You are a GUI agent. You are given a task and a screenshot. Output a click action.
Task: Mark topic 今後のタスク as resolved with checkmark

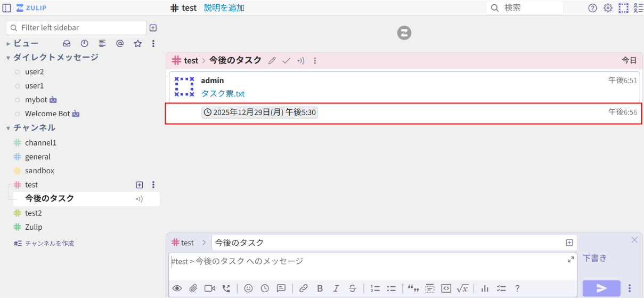[x=286, y=61]
